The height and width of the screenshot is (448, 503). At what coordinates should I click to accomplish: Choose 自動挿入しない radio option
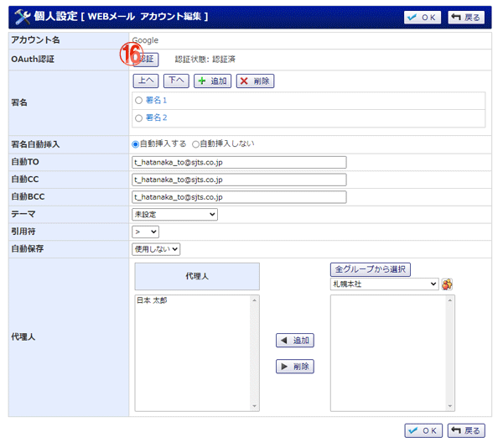[x=195, y=144]
